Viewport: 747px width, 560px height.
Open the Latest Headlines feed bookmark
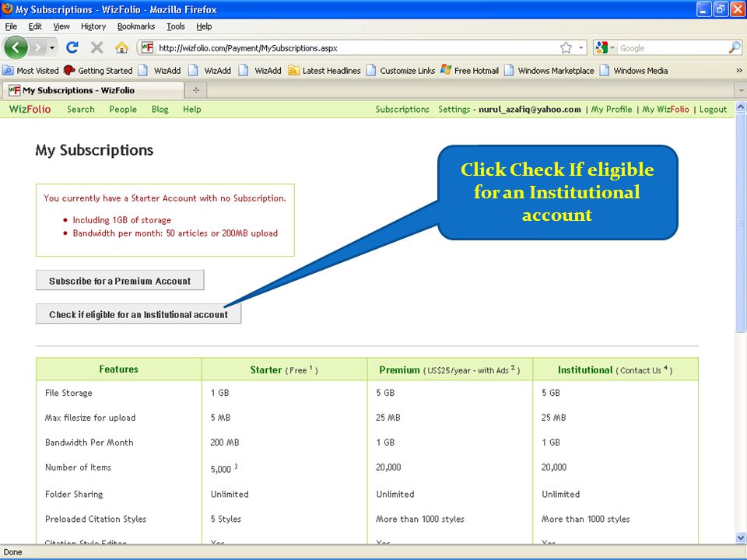[324, 71]
